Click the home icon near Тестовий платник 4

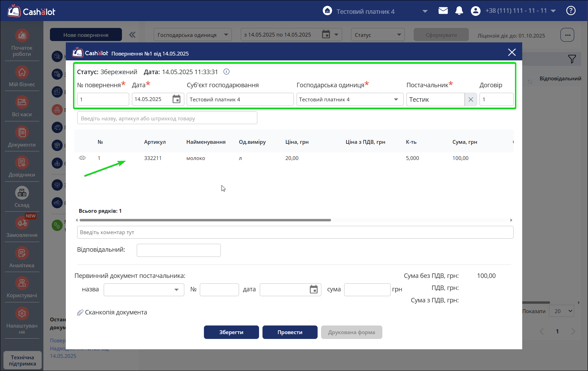pos(327,11)
